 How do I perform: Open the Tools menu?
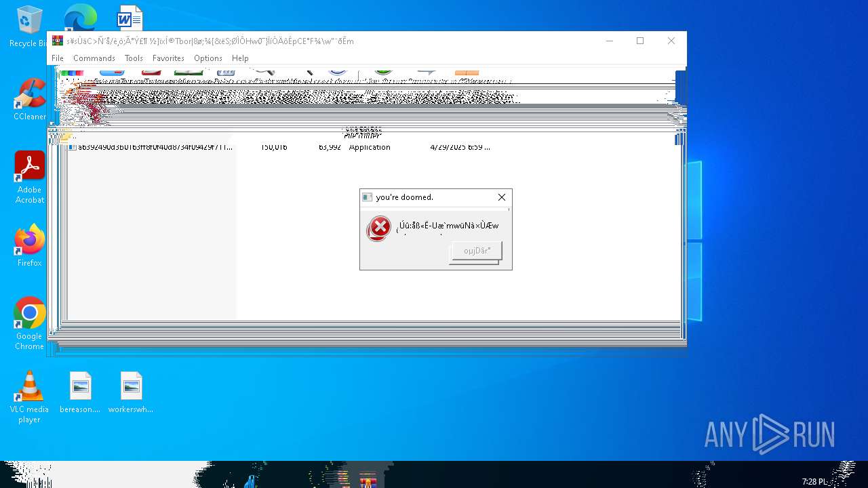click(134, 58)
